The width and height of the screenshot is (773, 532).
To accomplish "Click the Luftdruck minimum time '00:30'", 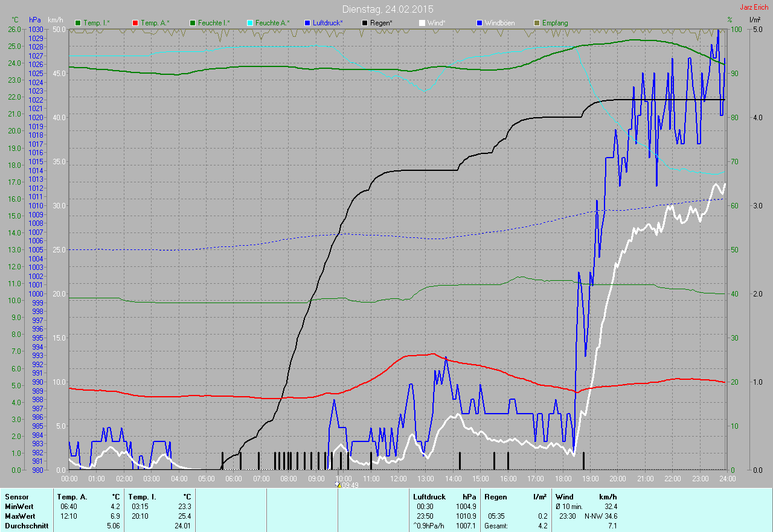I will tap(426, 507).
